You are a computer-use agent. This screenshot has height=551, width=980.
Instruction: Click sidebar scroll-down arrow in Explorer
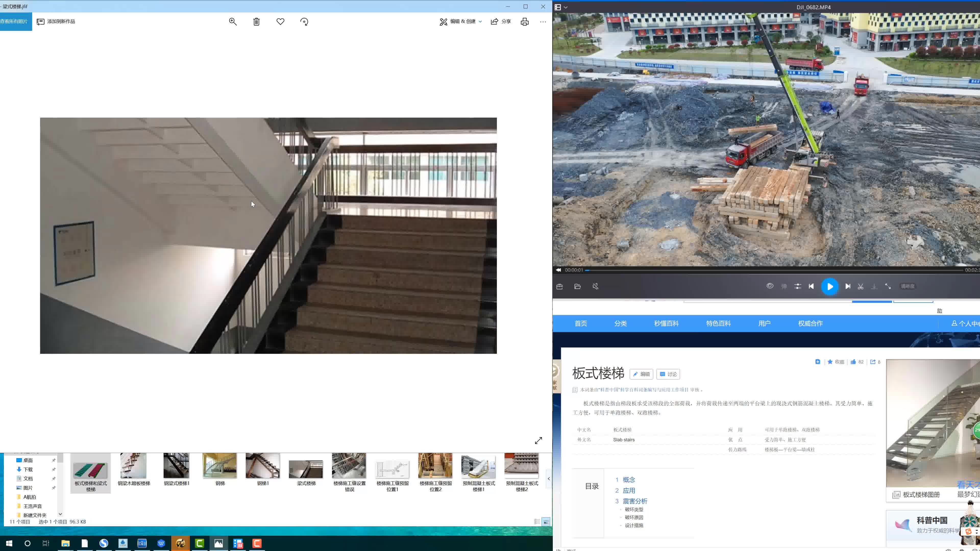(60, 514)
